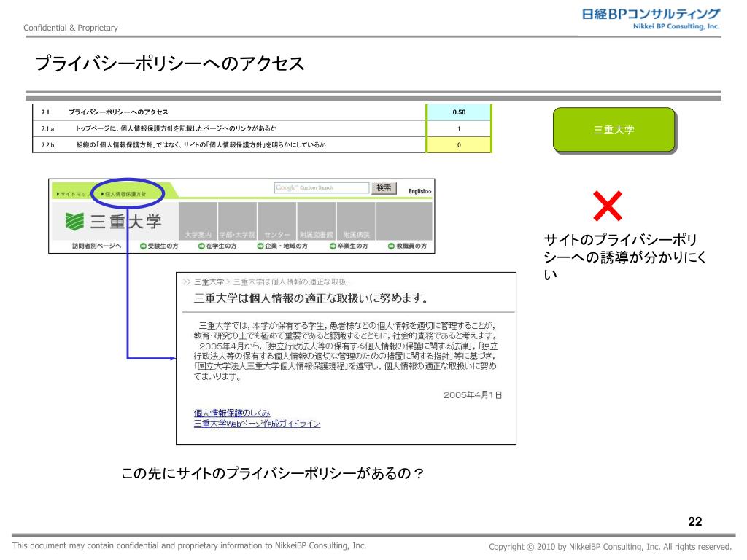Click the green circle icon beside 受験生の方
747x560 pixels.
pos(143,246)
